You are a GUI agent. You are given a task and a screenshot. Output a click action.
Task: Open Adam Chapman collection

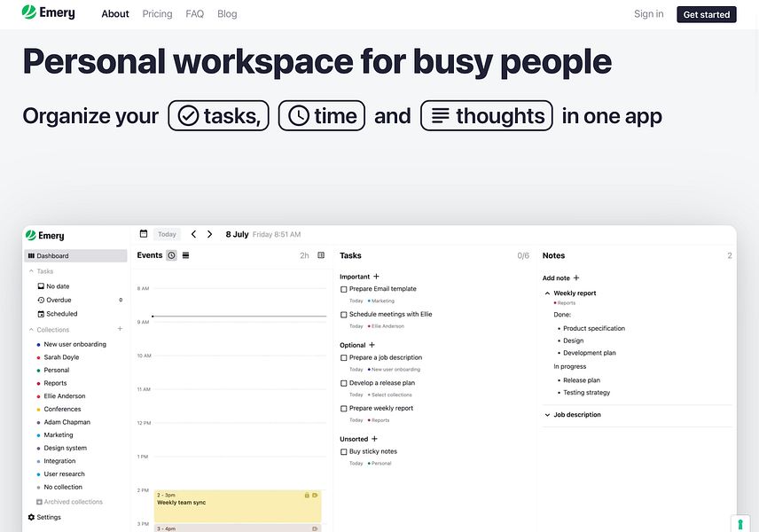pyautogui.click(x=67, y=422)
